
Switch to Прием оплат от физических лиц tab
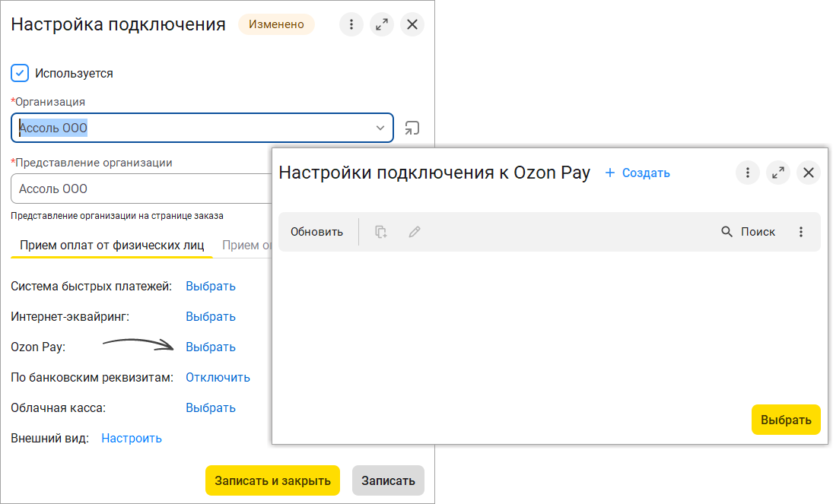111,246
